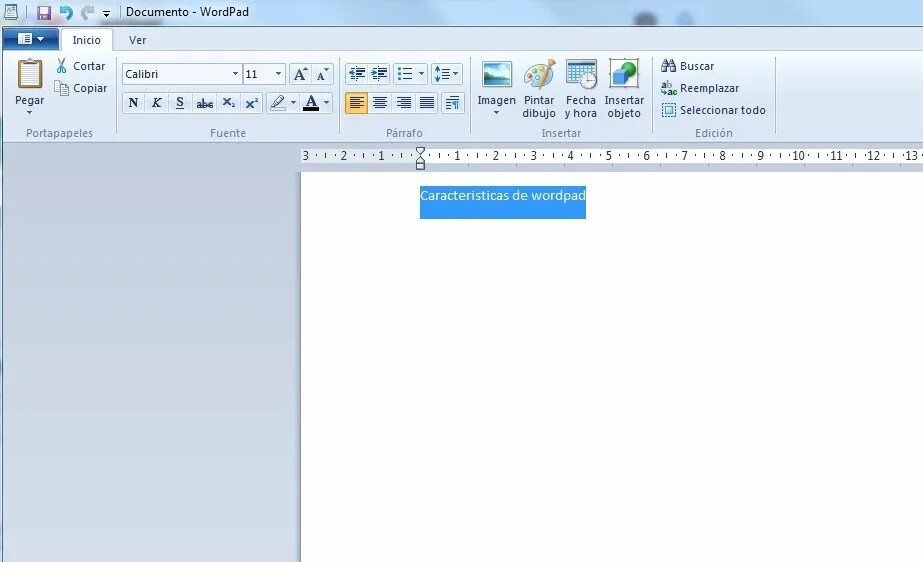Click the font size field showing 11
923x562 pixels.
(258, 74)
